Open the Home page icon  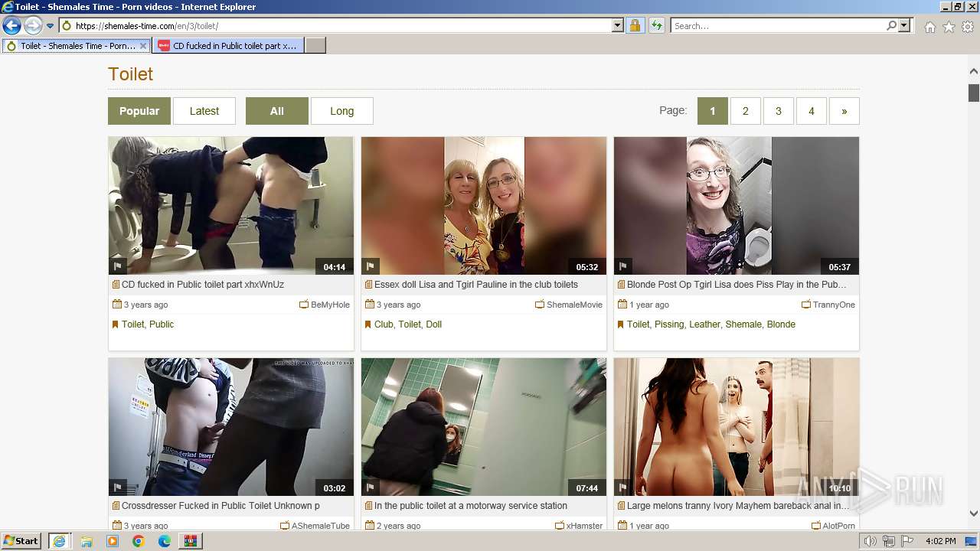[929, 27]
